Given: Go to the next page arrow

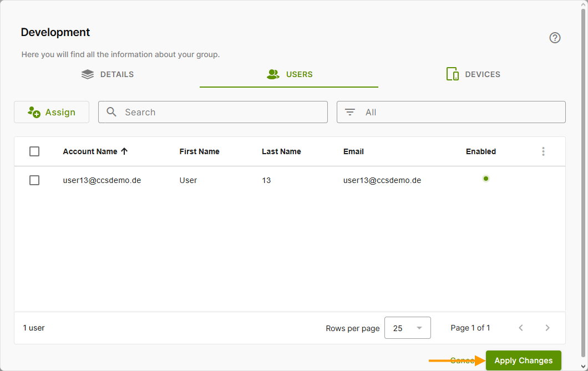Looking at the screenshot, I should (547, 328).
